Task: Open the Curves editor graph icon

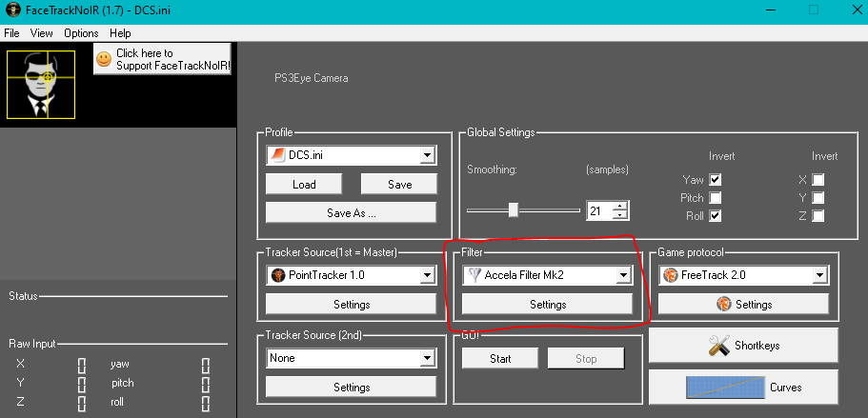Action: (x=726, y=388)
